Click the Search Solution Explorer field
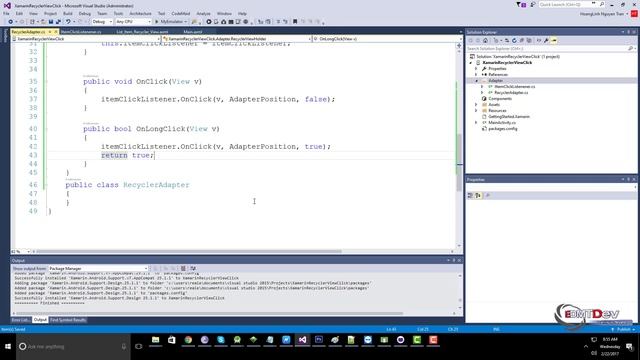 tap(547, 49)
